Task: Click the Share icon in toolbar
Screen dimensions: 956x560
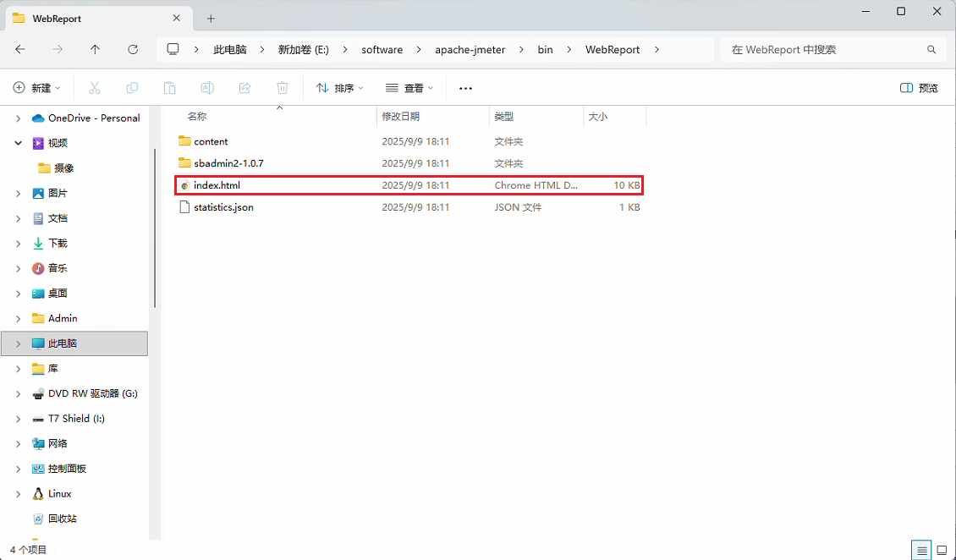Action: point(245,88)
